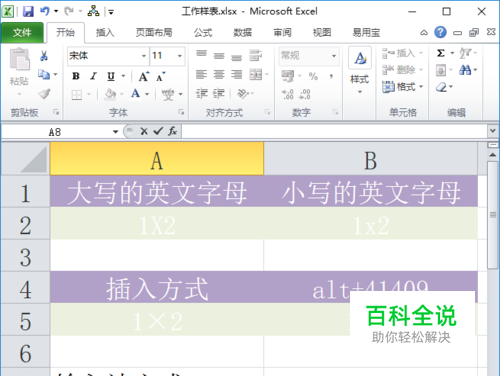
Task: Align text to bottom
Action: (237, 57)
